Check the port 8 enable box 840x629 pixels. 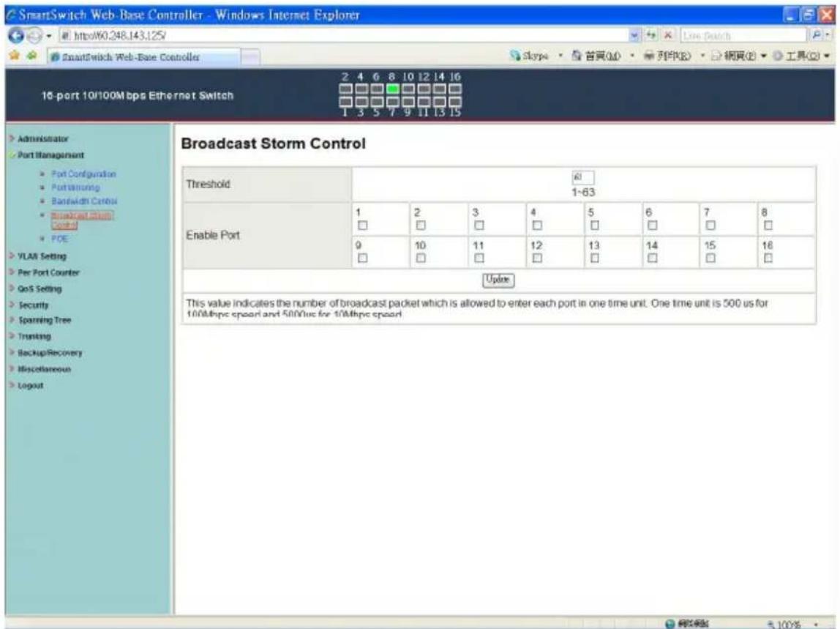[x=768, y=226]
